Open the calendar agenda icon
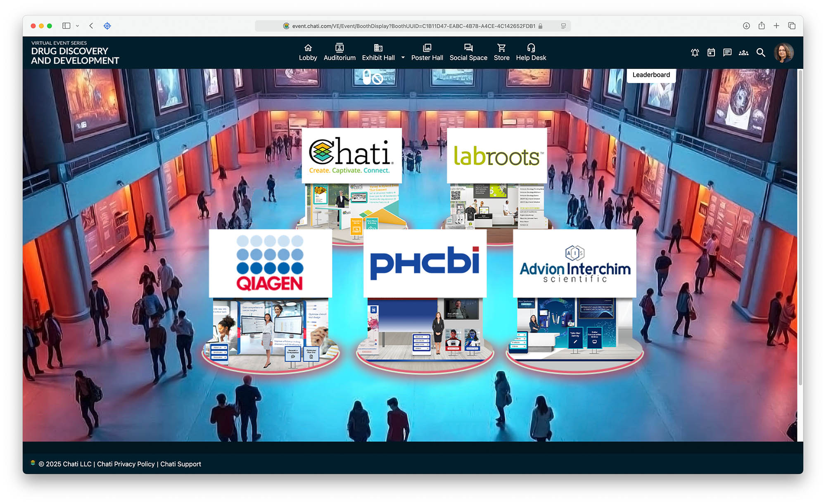The height and width of the screenshot is (504, 826). tap(711, 53)
